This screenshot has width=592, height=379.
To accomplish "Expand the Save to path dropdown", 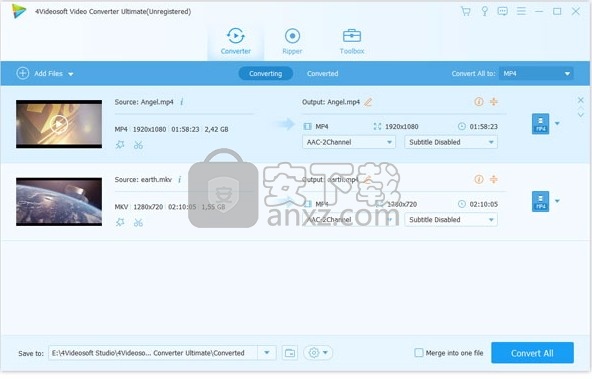I will 267,353.
